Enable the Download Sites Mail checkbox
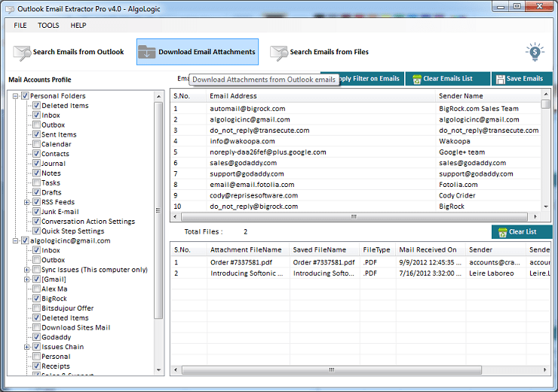 36,327
